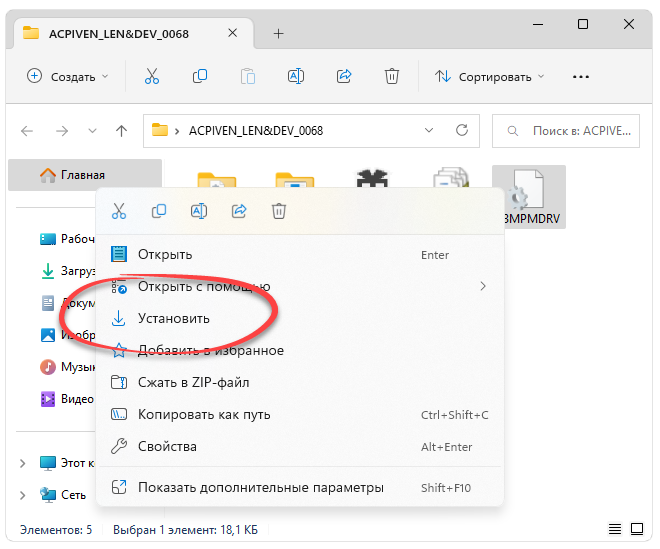
Task: Choose Сжать в ZIP-файл
Action: pyautogui.click(x=300, y=382)
